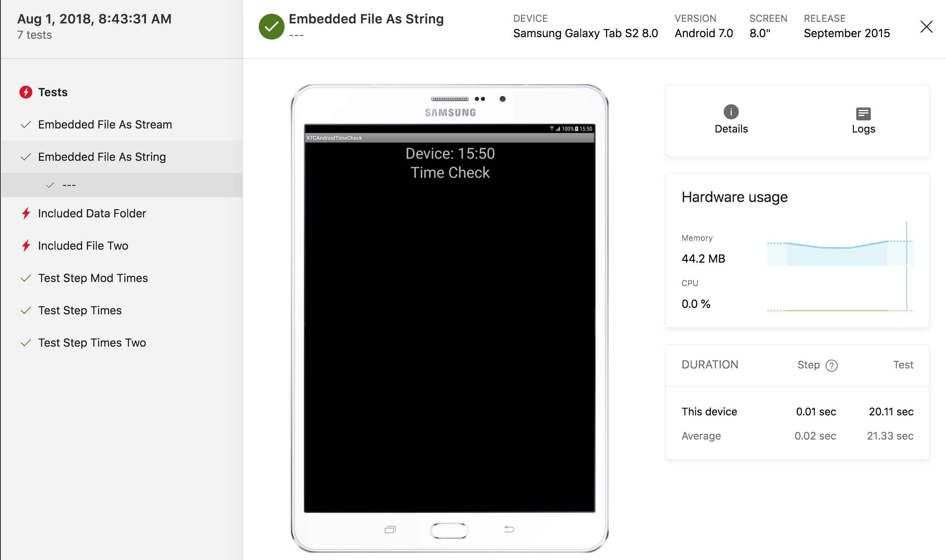Image resolution: width=946 pixels, height=560 pixels.
Task: Click the failing lightning icon for Included File Two
Action: (x=25, y=246)
